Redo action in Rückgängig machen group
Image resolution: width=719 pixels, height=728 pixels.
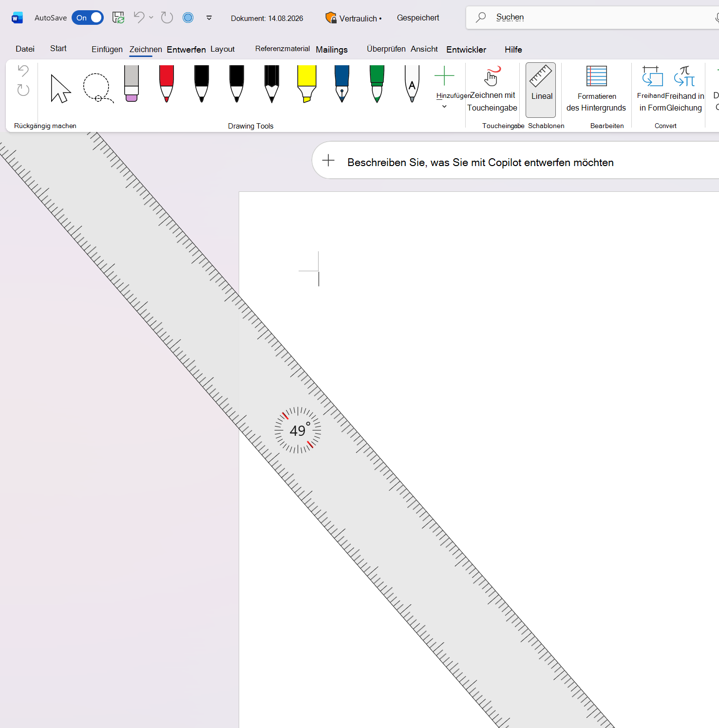23,90
